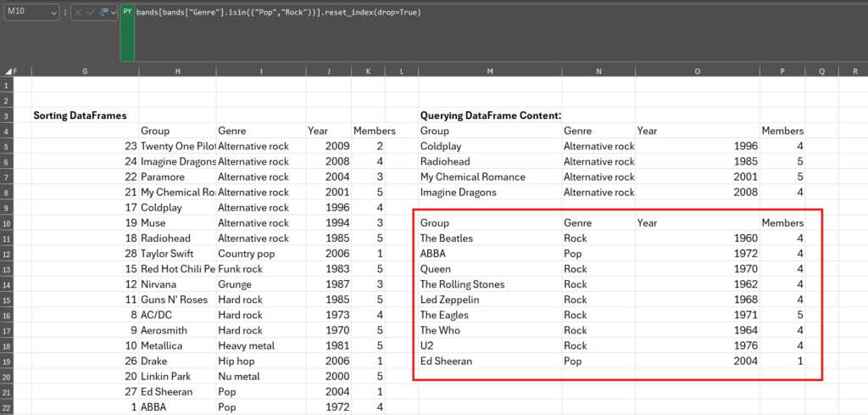The width and height of the screenshot is (868, 415).
Task: Select the 'U2' cell
Action: (x=490, y=345)
